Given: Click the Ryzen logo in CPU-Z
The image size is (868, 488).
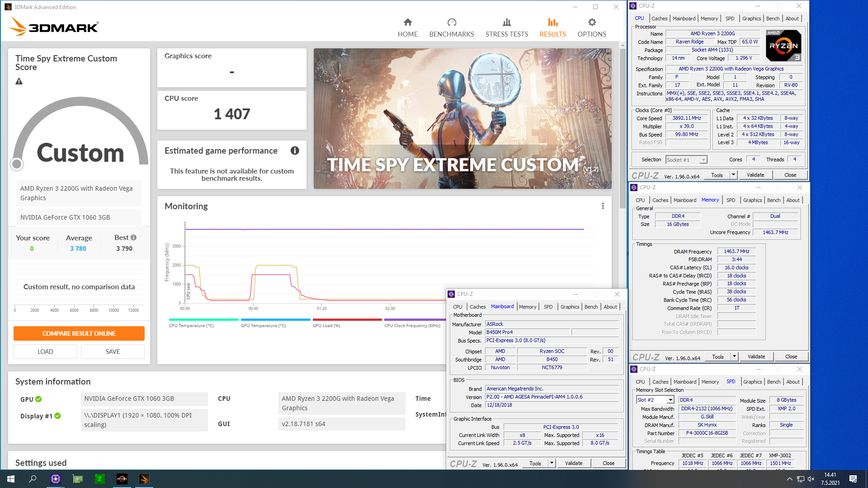Looking at the screenshot, I should coord(783,45).
